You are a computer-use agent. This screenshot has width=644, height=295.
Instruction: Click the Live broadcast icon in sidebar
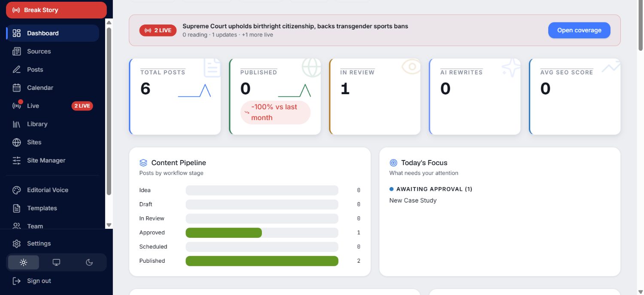click(17, 106)
